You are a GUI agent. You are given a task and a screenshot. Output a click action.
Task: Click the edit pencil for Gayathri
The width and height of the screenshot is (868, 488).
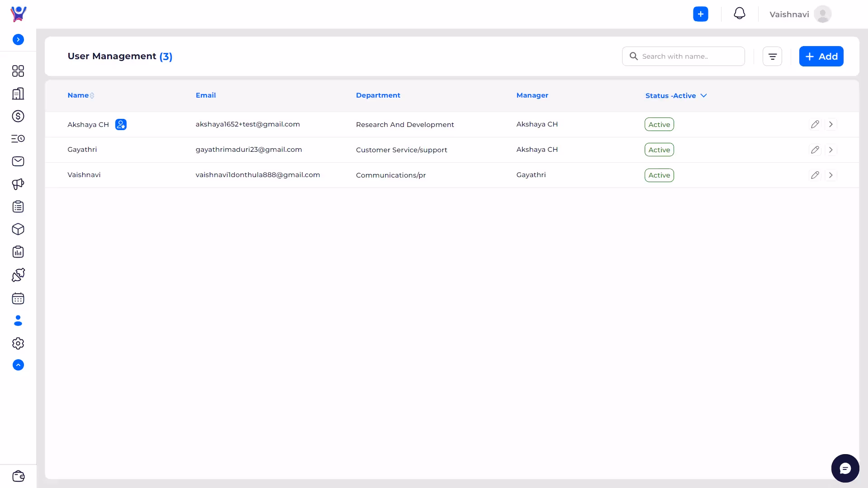tap(815, 150)
